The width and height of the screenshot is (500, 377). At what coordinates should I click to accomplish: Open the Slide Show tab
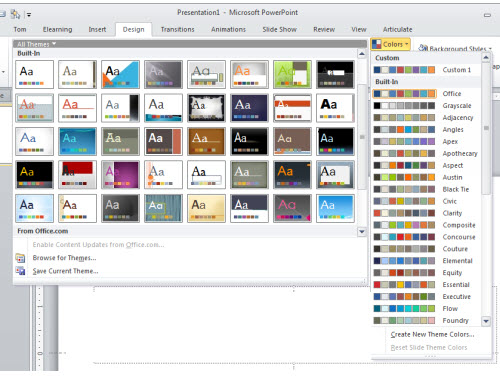[x=279, y=29]
